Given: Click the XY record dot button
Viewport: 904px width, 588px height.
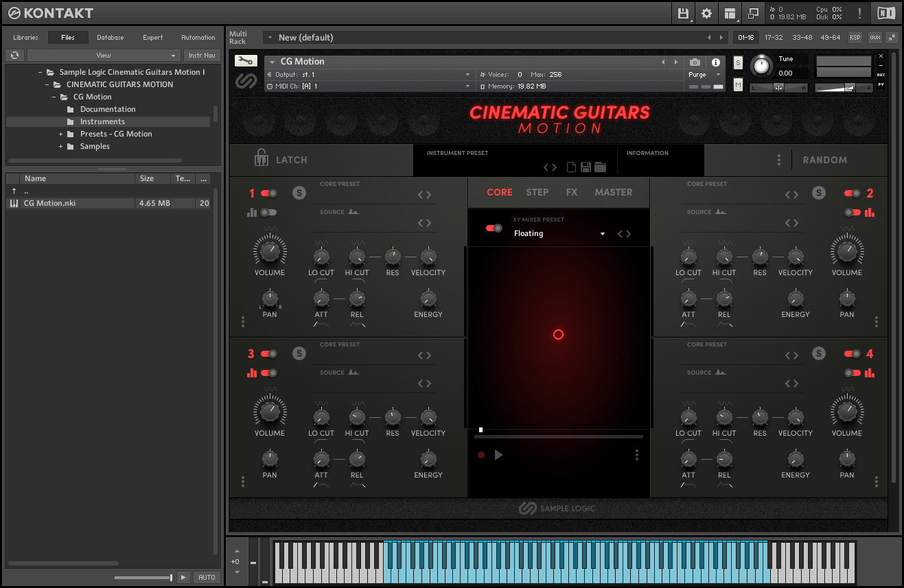Looking at the screenshot, I should pyautogui.click(x=481, y=455).
